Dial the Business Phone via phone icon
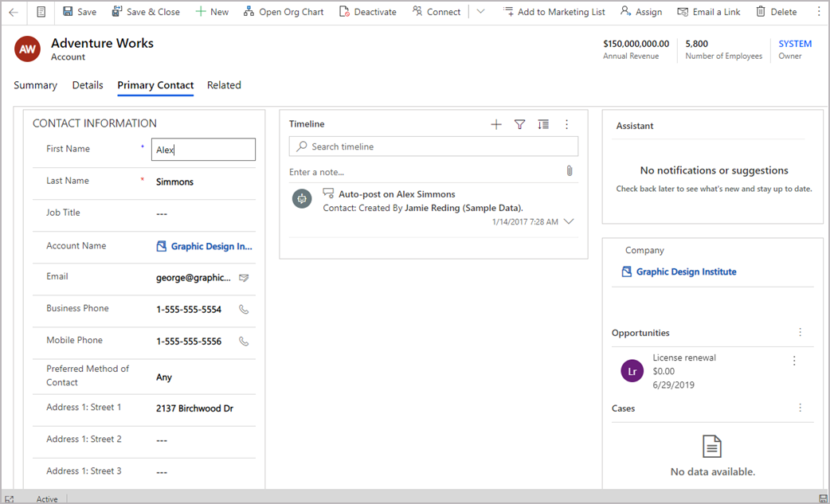This screenshot has width=830, height=504. (244, 311)
